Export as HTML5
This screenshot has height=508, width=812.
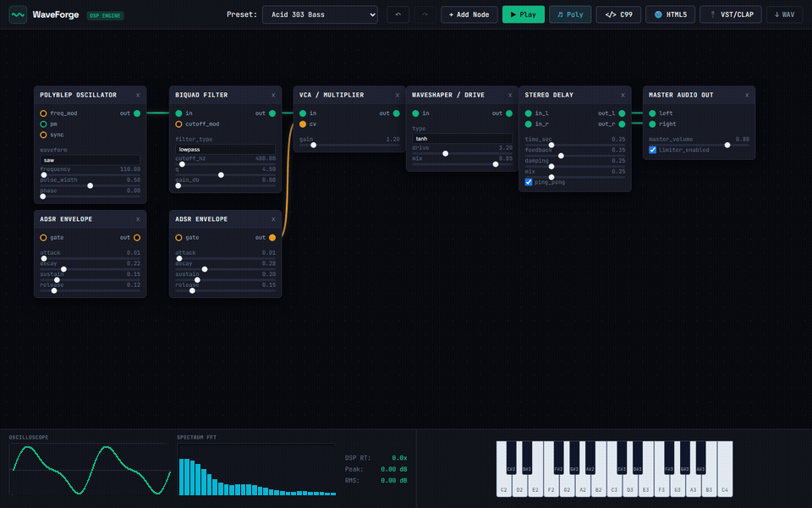click(x=670, y=14)
